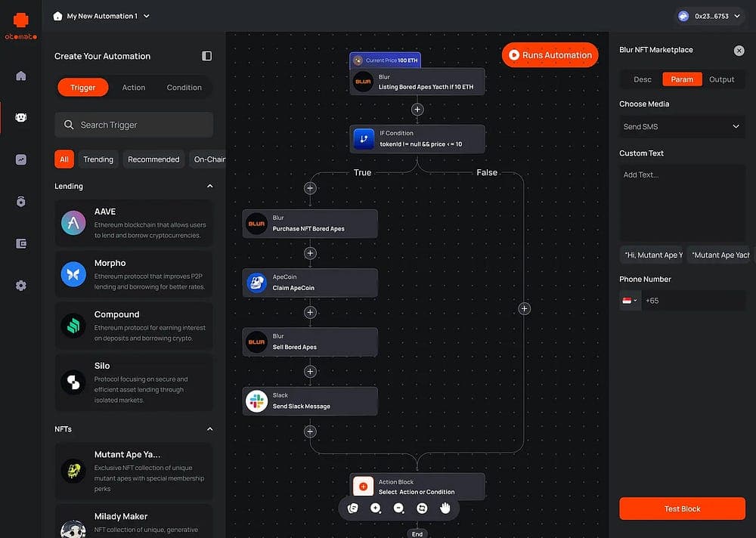Click the Runs Automation button

point(550,55)
